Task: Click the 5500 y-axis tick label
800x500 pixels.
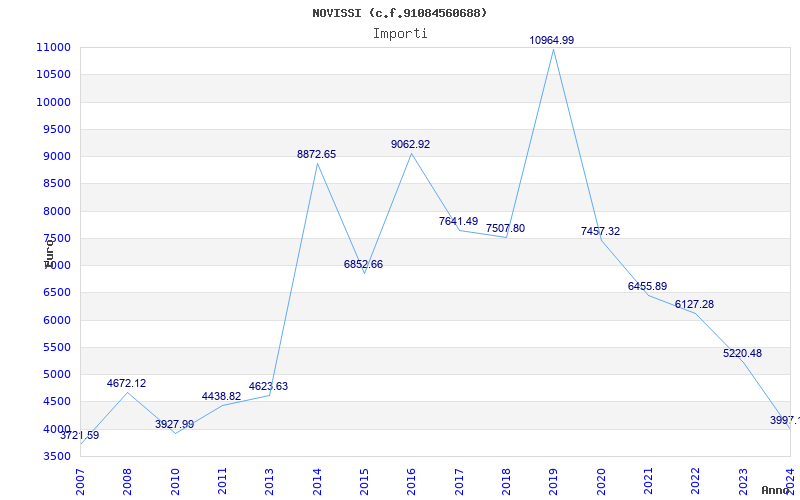Action: (x=56, y=347)
